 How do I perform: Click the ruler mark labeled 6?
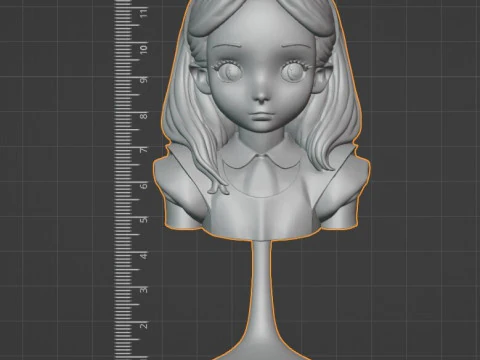coord(144,186)
